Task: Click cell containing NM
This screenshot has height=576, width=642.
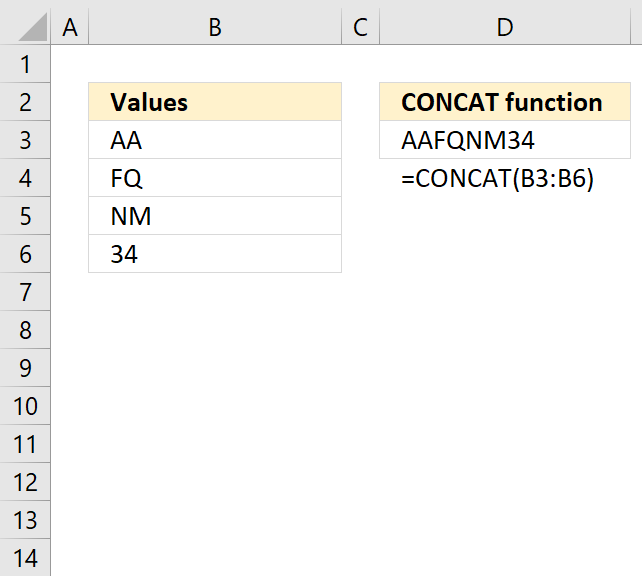Action: pos(215,216)
